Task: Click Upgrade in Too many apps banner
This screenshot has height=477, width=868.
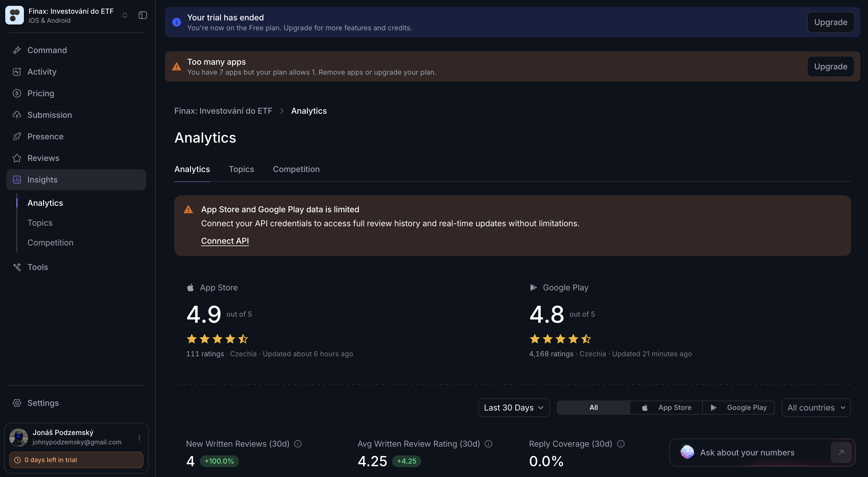Action: click(x=830, y=66)
